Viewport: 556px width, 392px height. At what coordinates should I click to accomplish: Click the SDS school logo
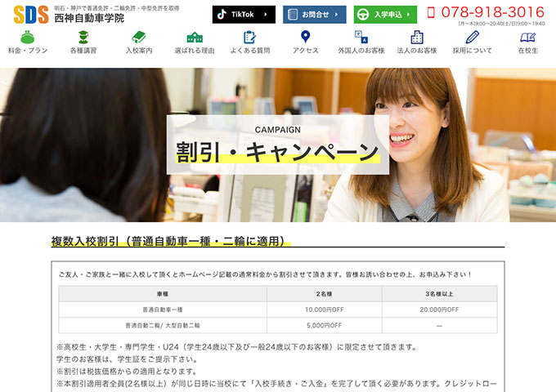31,15
